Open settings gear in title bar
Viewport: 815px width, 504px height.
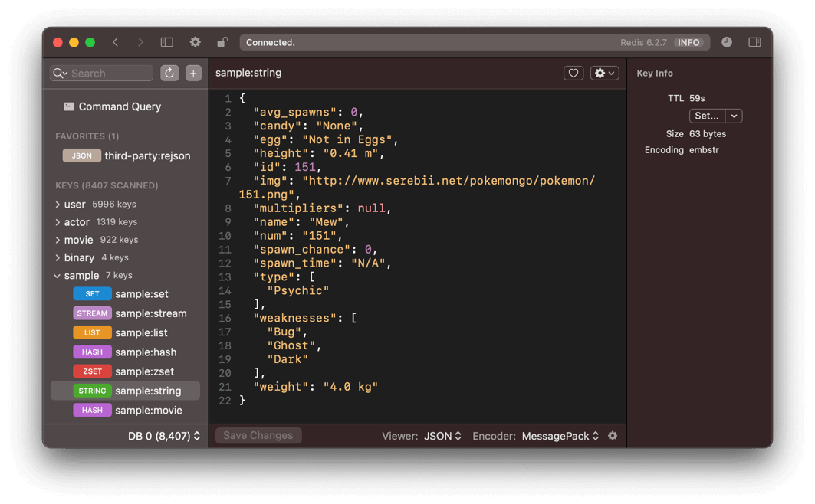tap(195, 42)
